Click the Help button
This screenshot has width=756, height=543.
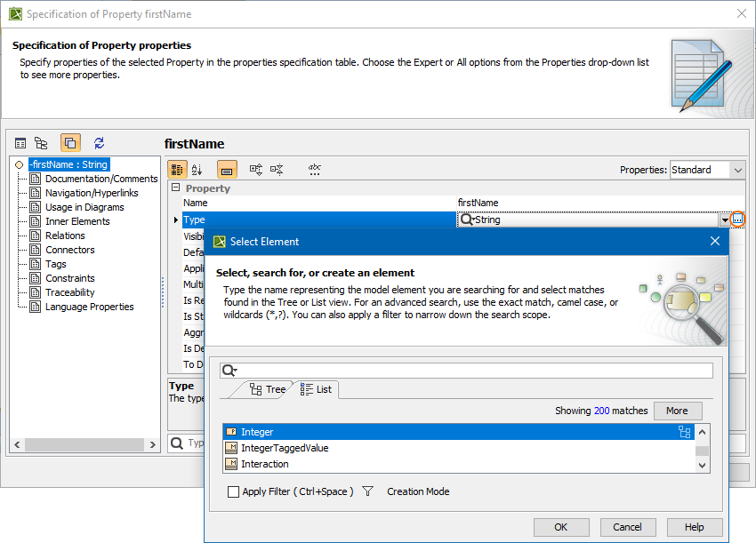[x=695, y=527]
